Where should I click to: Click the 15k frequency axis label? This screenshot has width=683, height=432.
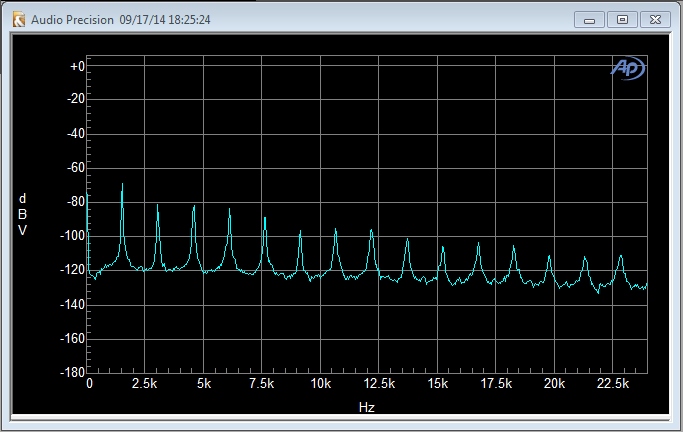click(437, 384)
